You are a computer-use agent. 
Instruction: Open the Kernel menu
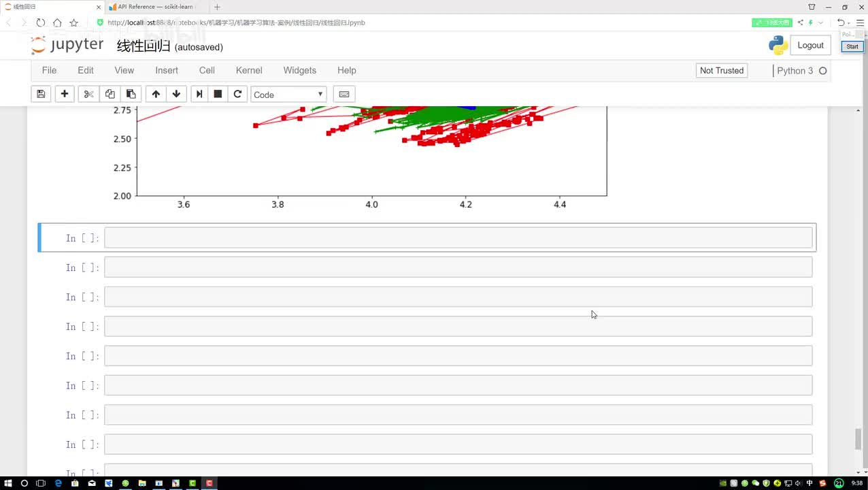tap(249, 70)
